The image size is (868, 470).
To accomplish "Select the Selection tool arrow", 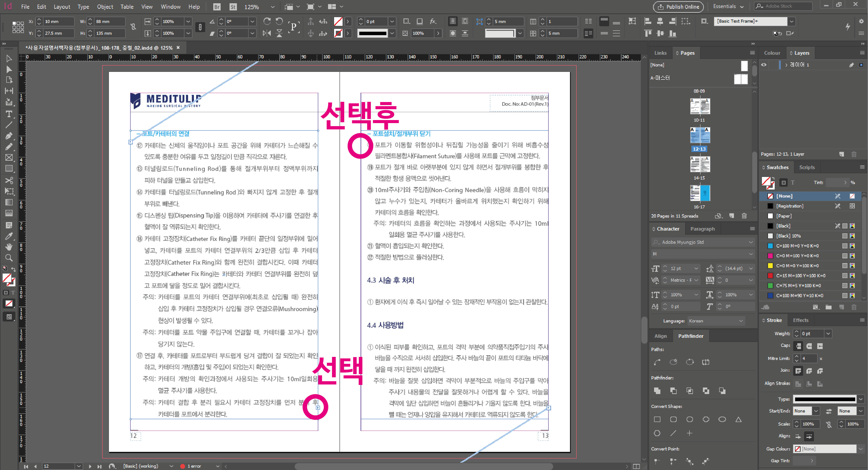I will click(9, 58).
